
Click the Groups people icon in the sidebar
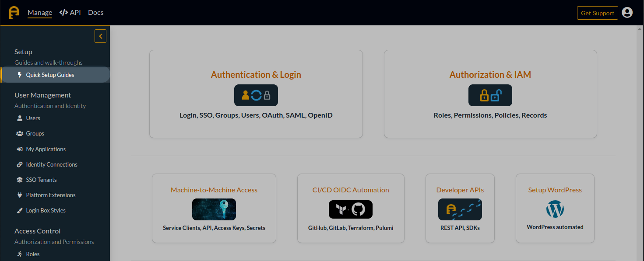20,133
